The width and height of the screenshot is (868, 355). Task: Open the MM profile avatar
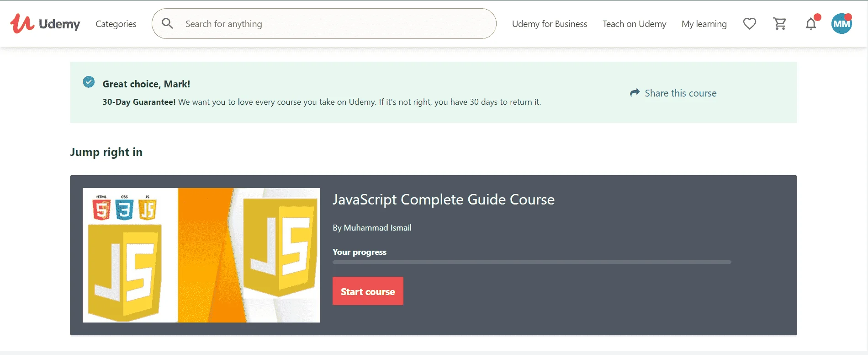[842, 23]
